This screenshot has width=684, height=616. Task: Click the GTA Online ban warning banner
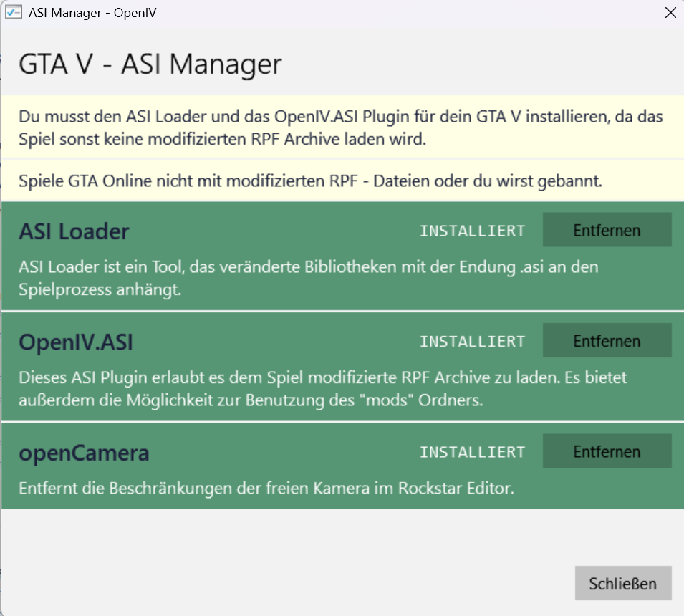click(x=310, y=181)
